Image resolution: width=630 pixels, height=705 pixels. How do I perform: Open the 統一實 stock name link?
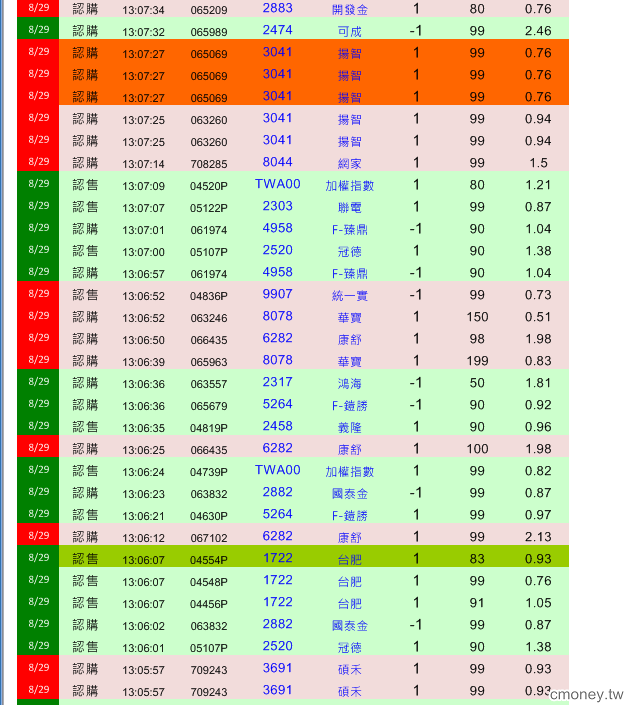tap(350, 296)
